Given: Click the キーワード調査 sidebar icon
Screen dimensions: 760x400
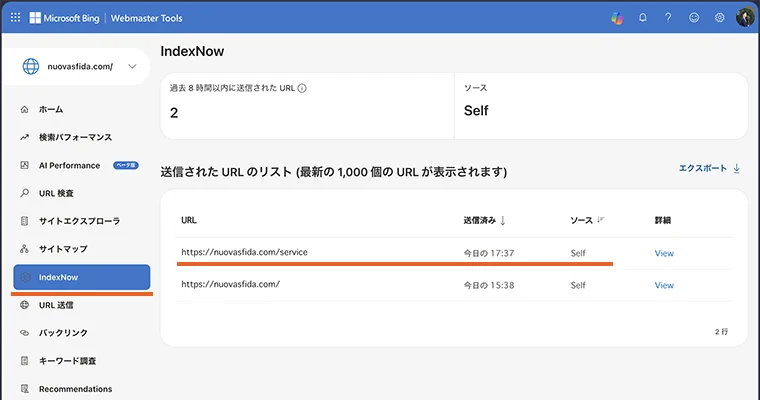Looking at the screenshot, I should [x=24, y=361].
